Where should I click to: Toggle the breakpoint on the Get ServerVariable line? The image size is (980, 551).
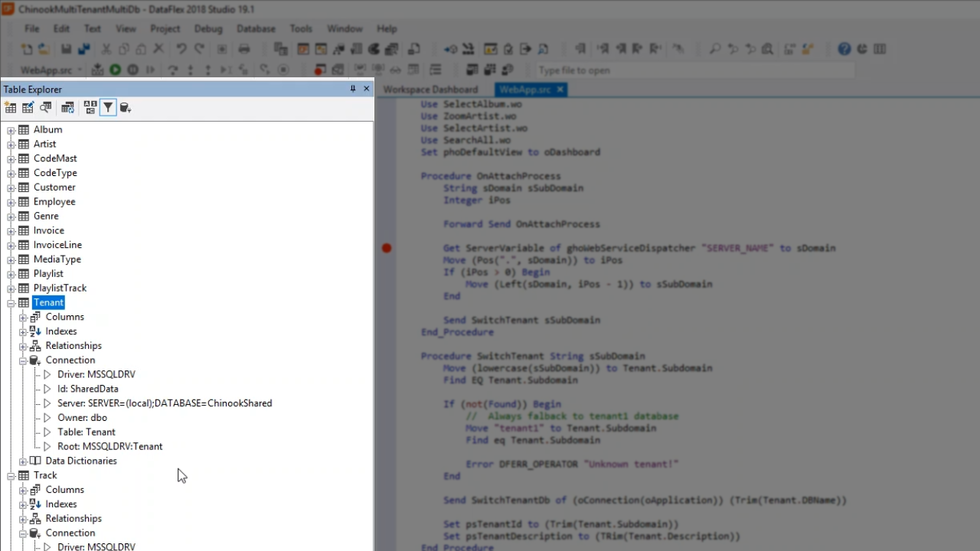point(387,248)
